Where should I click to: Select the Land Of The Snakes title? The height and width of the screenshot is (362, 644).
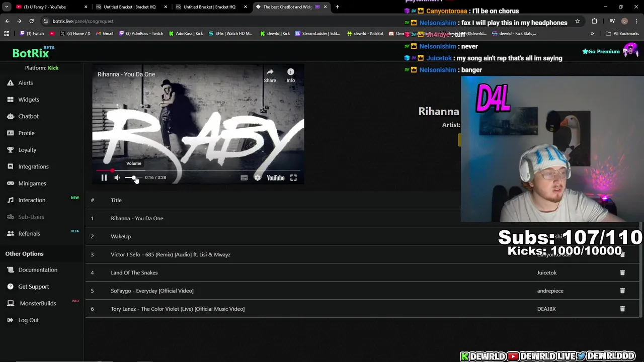134,273
